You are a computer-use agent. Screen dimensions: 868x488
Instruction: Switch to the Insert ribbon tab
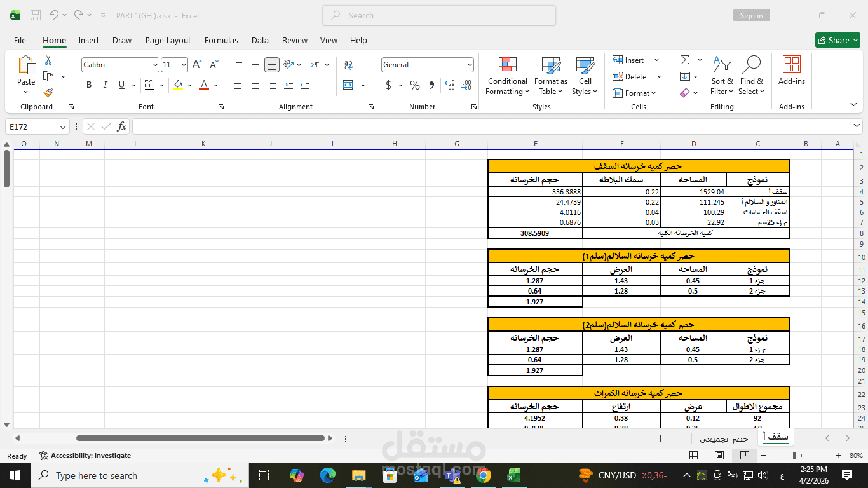pos(89,40)
